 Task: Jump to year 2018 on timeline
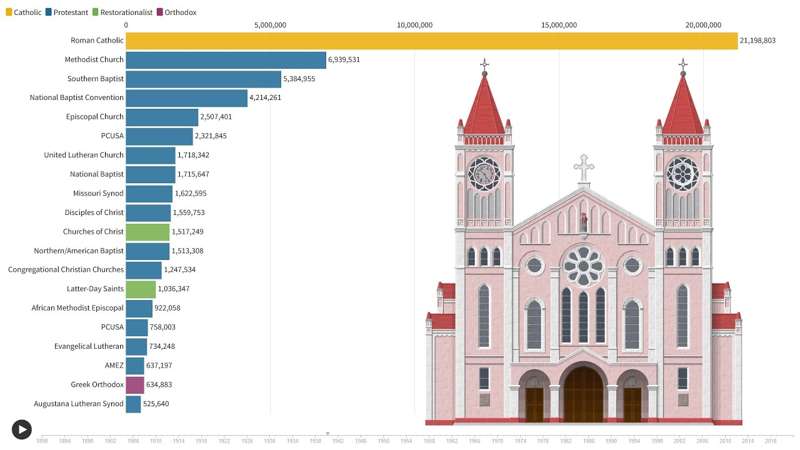click(x=770, y=440)
